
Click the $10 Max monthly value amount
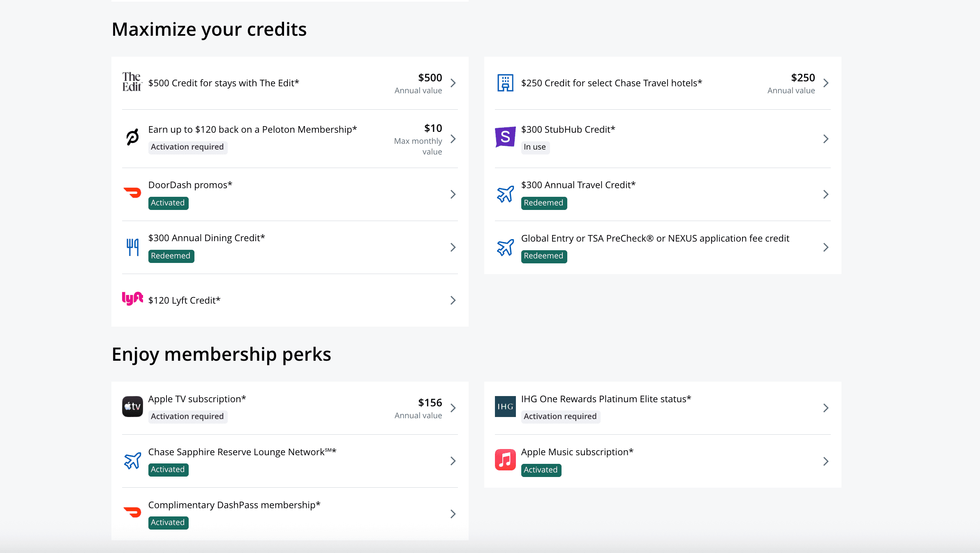[433, 128]
